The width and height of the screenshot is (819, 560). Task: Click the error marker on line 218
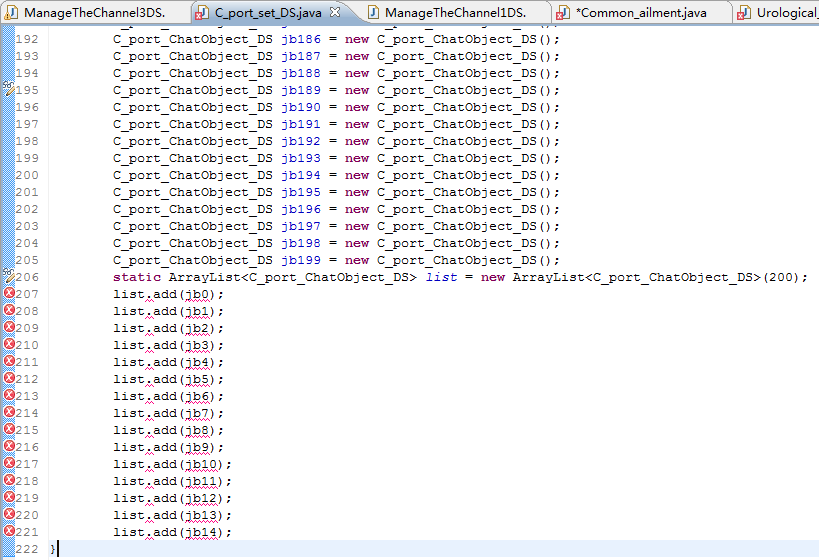click(9, 480)
